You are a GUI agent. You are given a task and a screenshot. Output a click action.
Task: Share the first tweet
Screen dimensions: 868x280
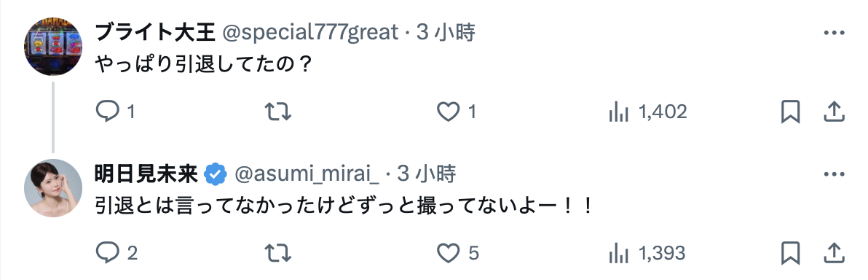tap(833, 112)
